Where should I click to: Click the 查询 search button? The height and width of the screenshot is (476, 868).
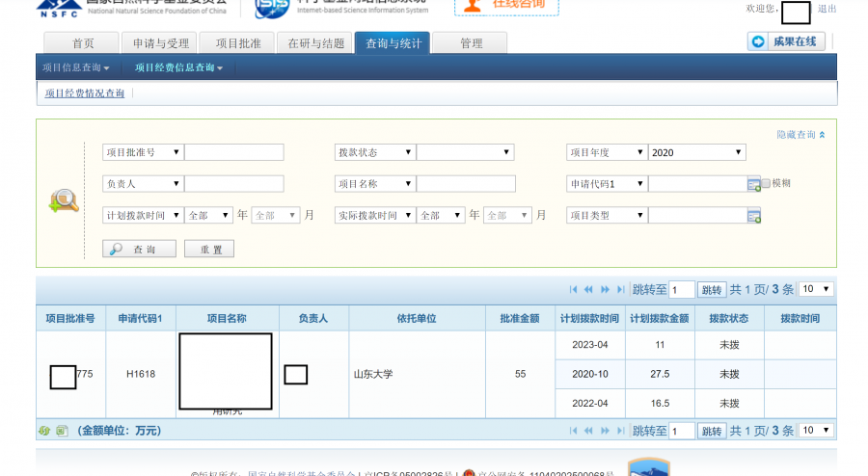tap(140, 249)
